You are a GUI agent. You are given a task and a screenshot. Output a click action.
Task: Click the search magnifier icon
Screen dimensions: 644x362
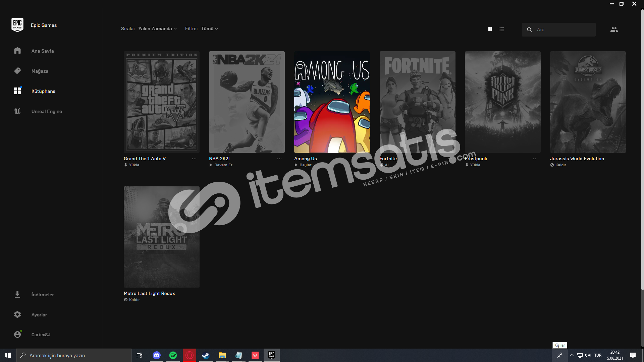529,29
